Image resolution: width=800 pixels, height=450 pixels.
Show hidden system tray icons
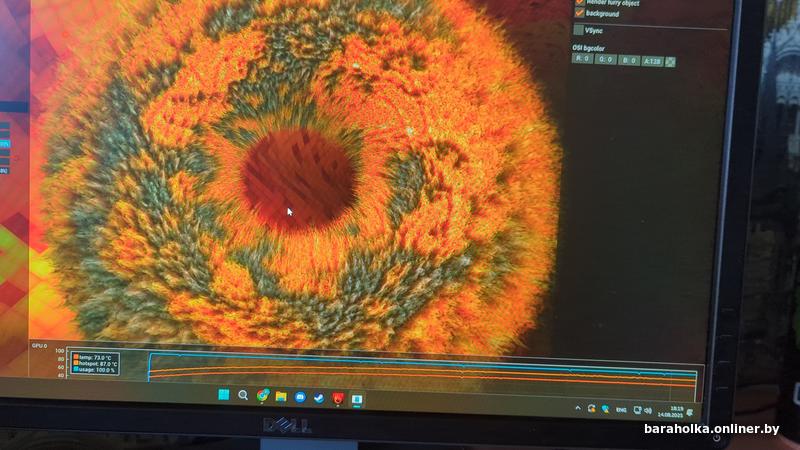coord(578,408)
